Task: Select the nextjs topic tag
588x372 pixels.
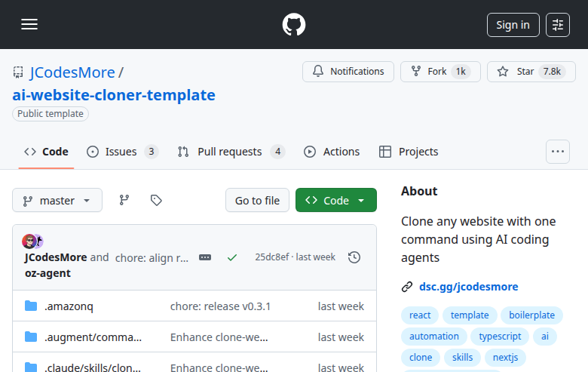Action: tap(505, 358)
